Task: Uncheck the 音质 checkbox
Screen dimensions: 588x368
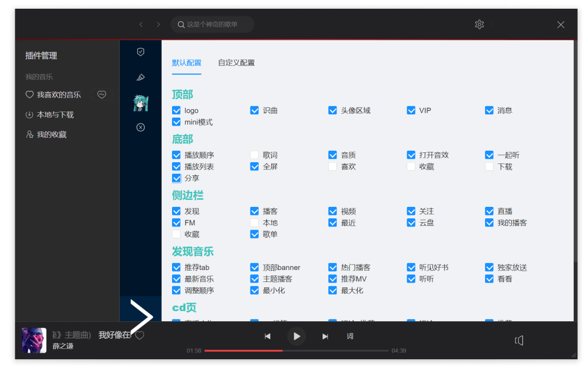Action: pos(333,155)
